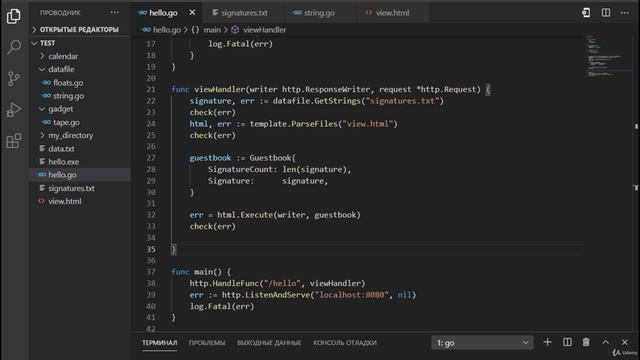This screenshot has width=640, height=360.
Task: Open the Explorer view in activity bar
Action: (14, 16)
